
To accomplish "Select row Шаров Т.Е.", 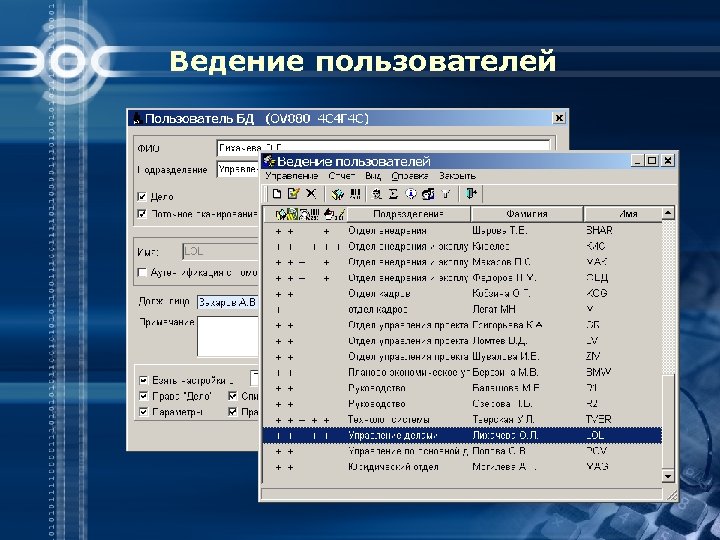I will (x=462, y=231).
